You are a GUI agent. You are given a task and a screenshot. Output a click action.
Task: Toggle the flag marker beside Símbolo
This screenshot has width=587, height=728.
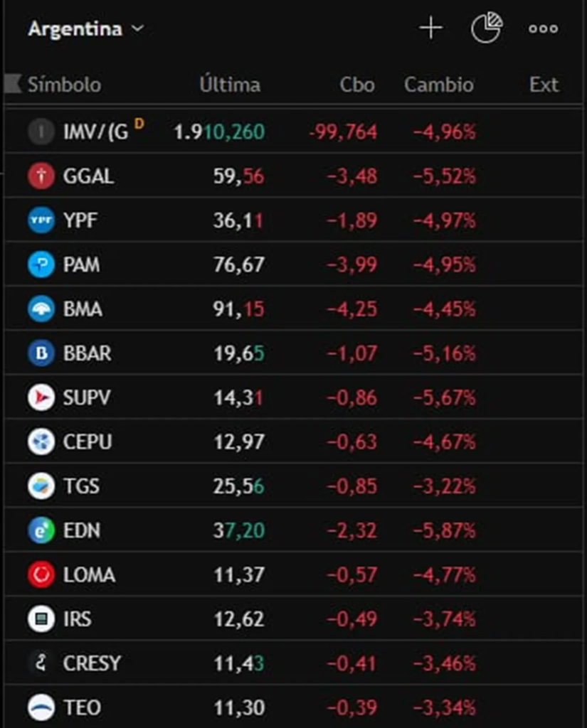tap(13, 84)
